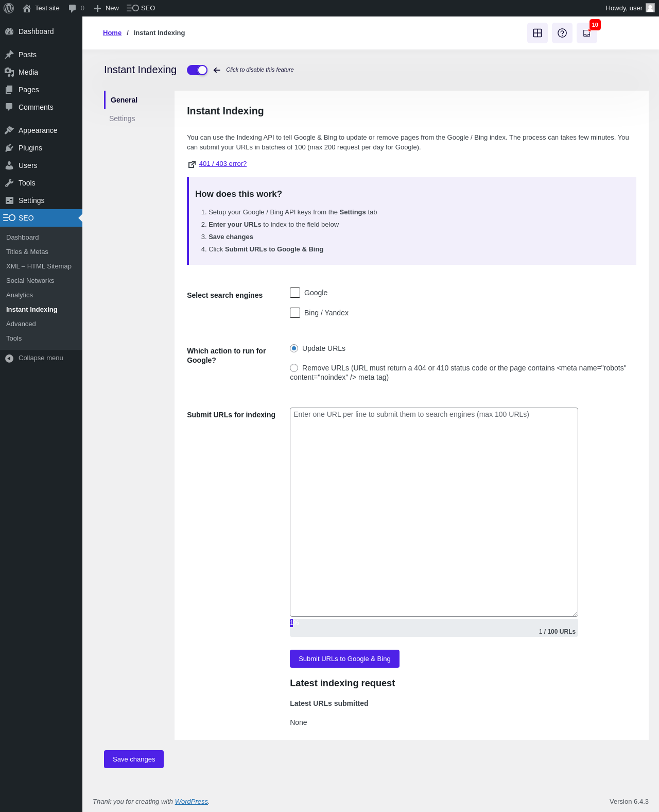Check the Bing / Yandex checkbox
Viewport: 659px width, 812px height.
pos(295,313)
